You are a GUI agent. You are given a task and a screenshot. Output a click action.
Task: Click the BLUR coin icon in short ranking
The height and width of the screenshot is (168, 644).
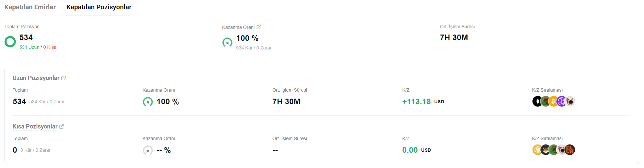[x=570, y=150]
